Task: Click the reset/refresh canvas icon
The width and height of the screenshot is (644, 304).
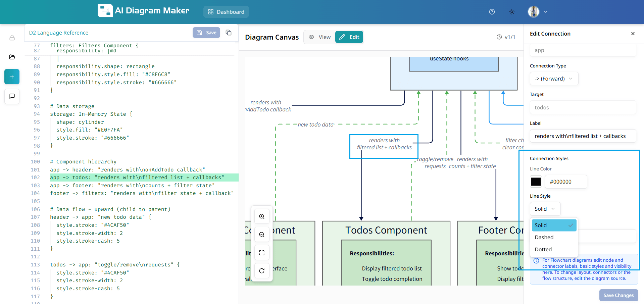Action: 262,271
